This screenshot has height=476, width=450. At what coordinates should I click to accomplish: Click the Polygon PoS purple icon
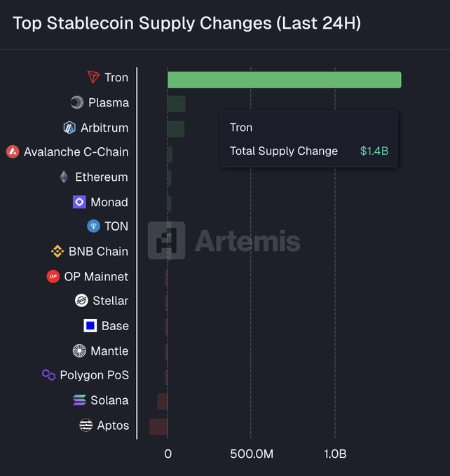coord(48,375)
